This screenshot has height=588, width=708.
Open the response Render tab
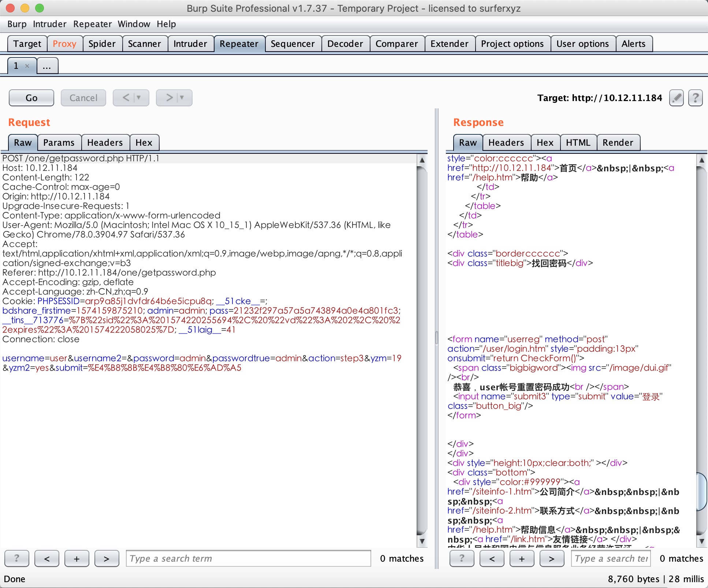618,143
